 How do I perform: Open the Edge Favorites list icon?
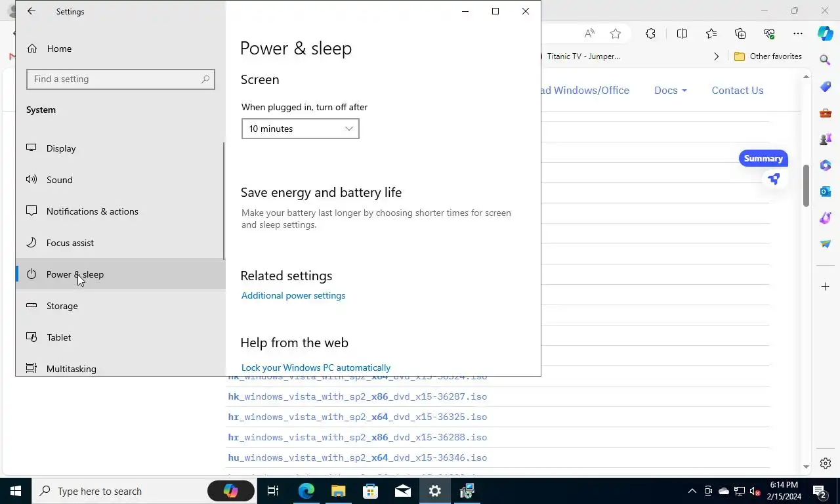pos(711,33)
